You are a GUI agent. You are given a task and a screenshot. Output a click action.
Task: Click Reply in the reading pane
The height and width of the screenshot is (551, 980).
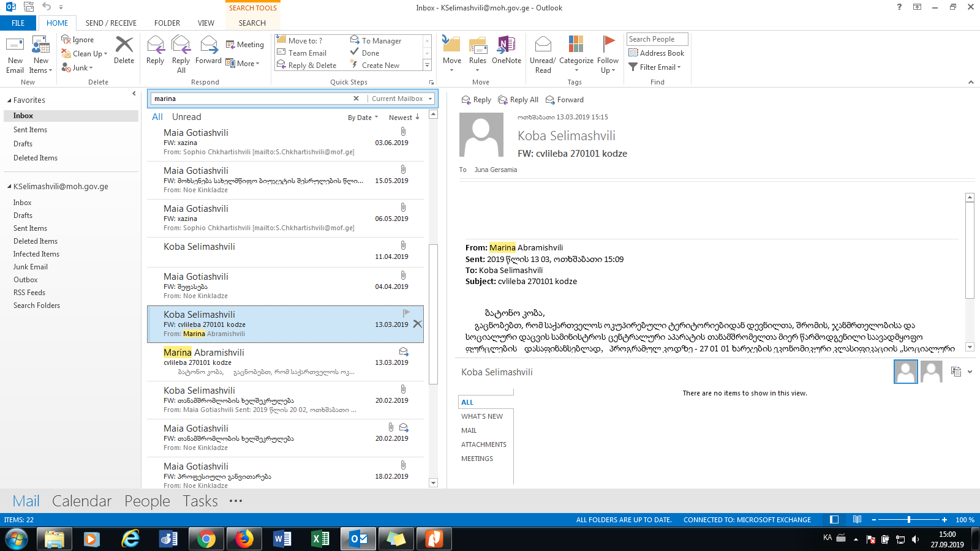[x=476, y=100]
